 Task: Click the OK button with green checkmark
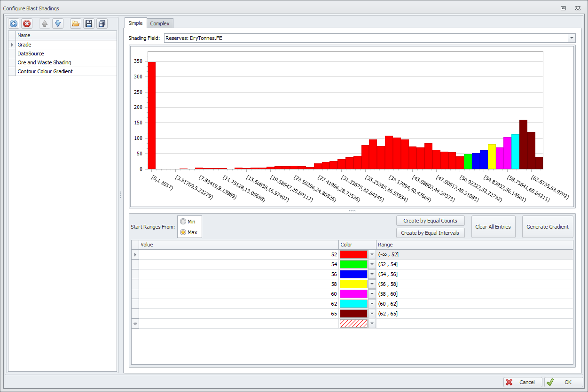(x=563, y=382)
